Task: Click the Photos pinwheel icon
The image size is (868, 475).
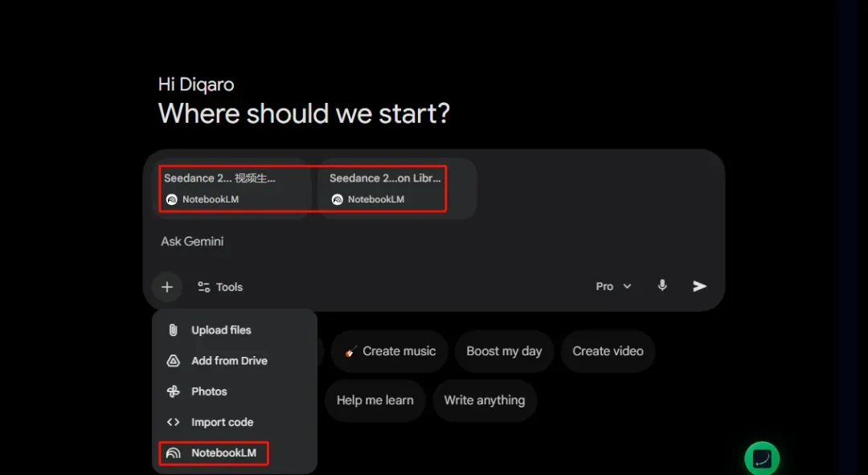Action: click(x=174, y=391)
